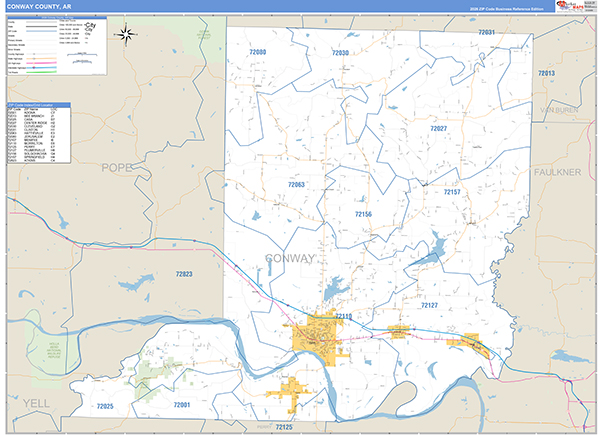Select ZIP code label 72125 at bottom
Viewport: 600px width, 435px height.
(284, 427)
